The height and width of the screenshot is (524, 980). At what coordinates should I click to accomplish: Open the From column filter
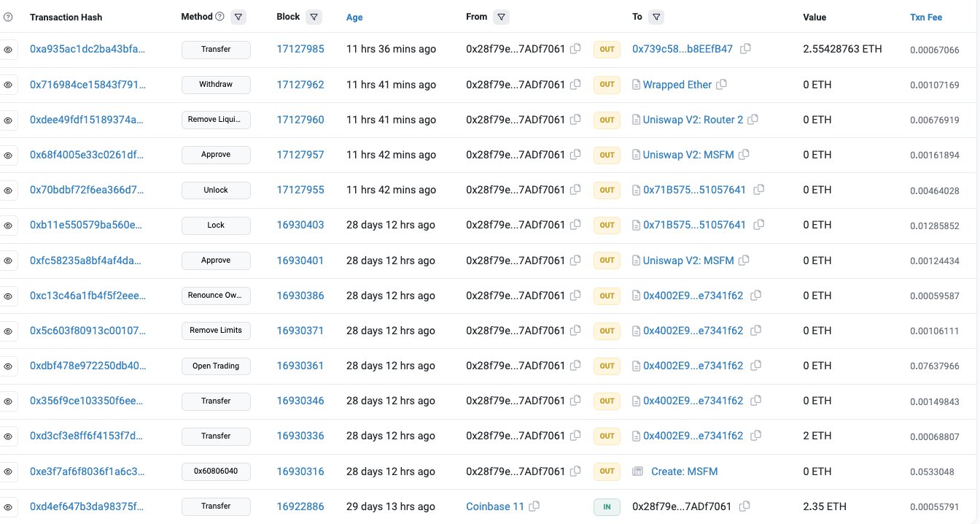click(x=502, y=17)
